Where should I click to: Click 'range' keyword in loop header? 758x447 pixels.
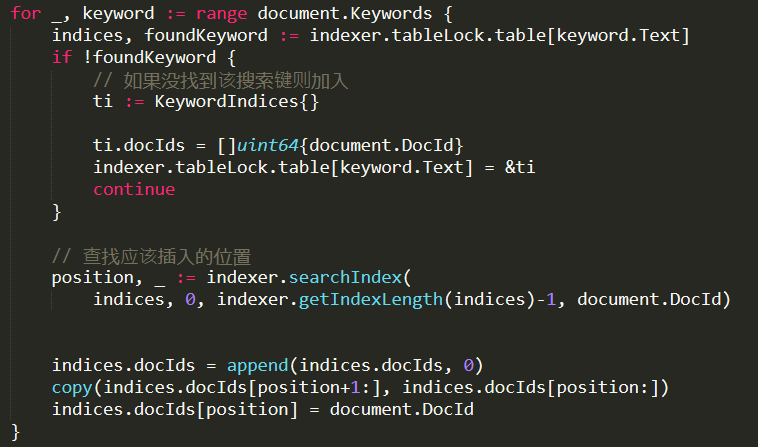pos(221,14)
